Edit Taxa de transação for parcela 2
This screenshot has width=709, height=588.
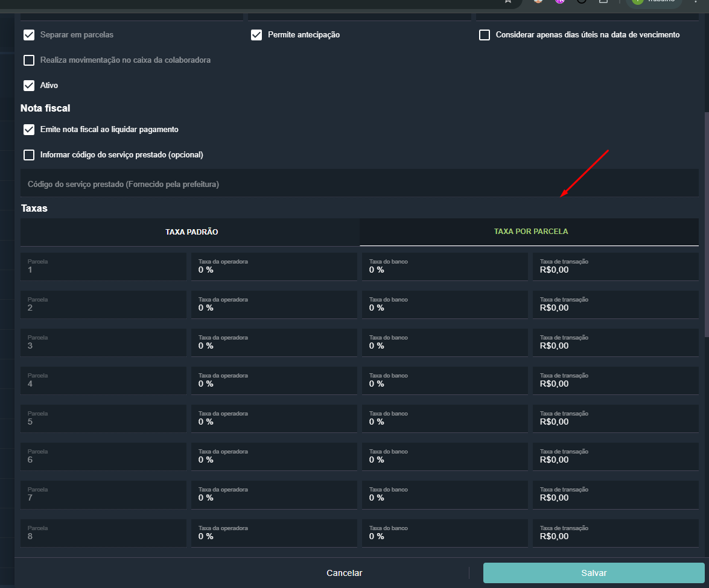click(x=616, y=305)
